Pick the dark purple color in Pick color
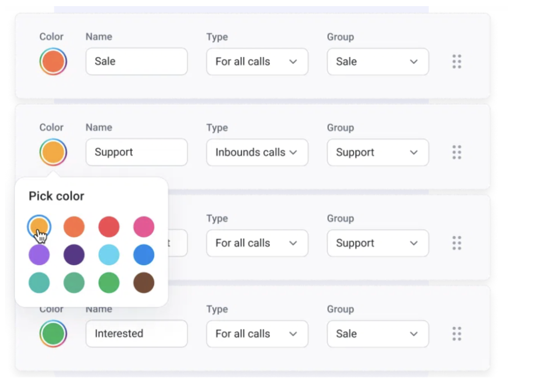Image resolution: width=538 pixels, height=392 pixels. point(74,255)
